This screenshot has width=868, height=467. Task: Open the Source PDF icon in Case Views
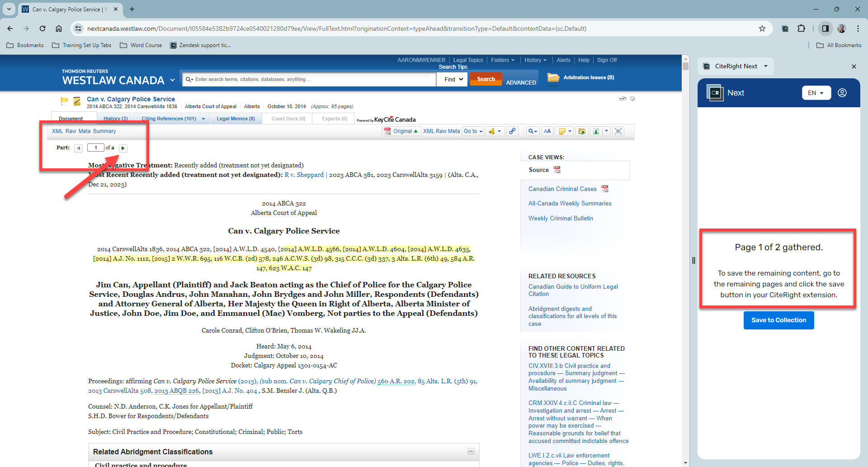(x=557, y=170)
